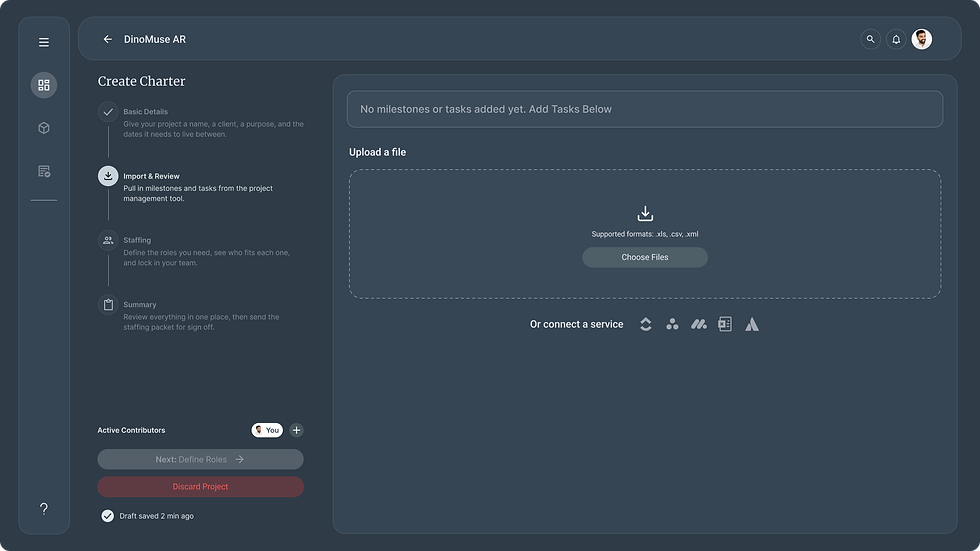Connect the Microsoft Project service icon

725,324
